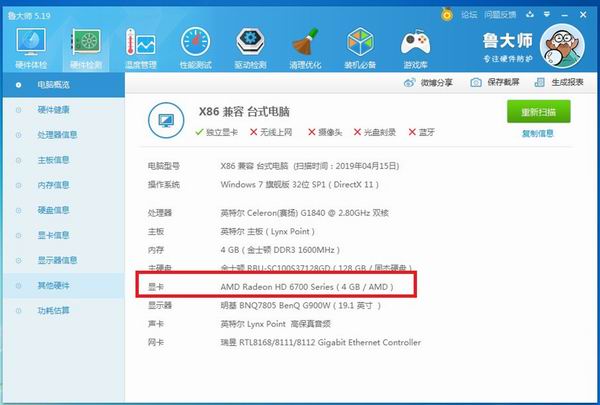Click the 微博分享 share label
Viewport: 600px width, 405px height.
point(437,82)
